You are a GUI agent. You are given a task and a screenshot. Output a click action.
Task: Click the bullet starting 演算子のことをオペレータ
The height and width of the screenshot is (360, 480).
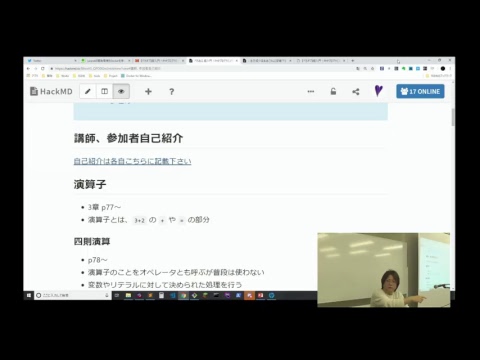(x=176, y=272)
